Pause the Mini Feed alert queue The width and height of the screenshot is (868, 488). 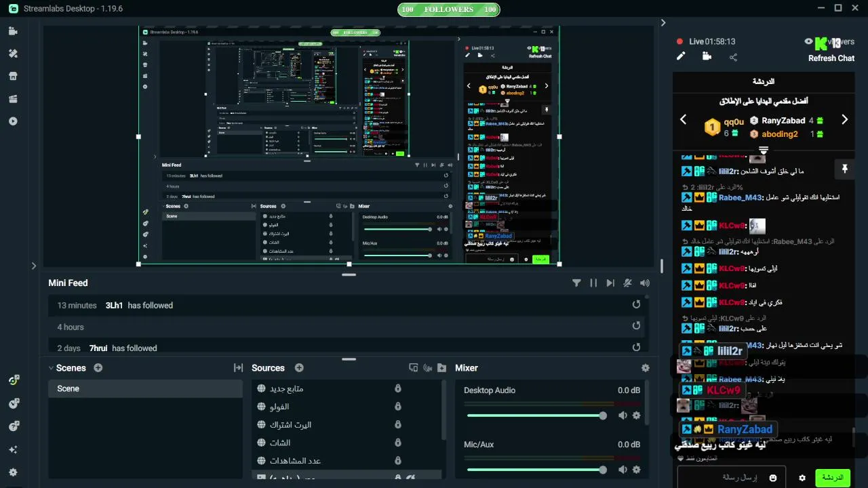[x=593, y=283]
